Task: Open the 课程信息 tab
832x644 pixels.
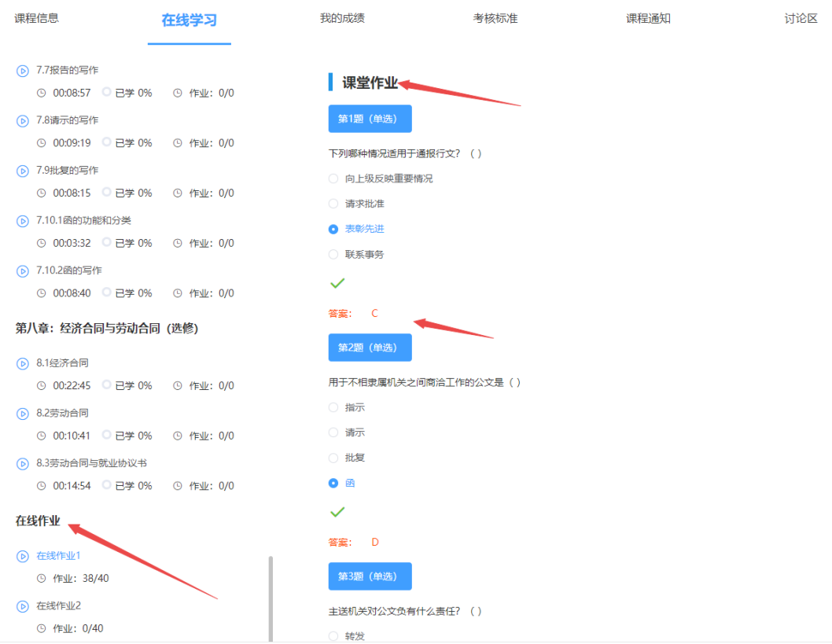Action: pos(37,19)
